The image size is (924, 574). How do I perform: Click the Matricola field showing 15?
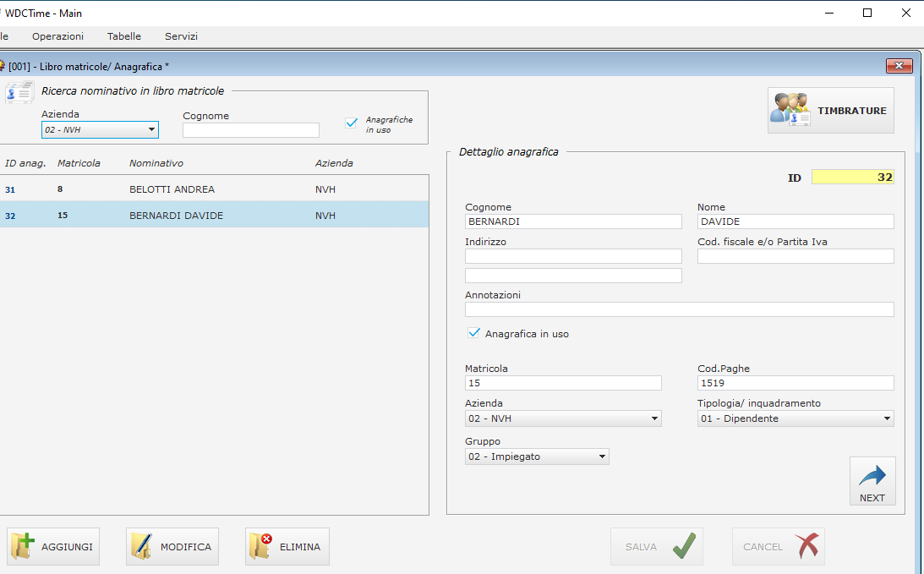(x=563, y=383)
